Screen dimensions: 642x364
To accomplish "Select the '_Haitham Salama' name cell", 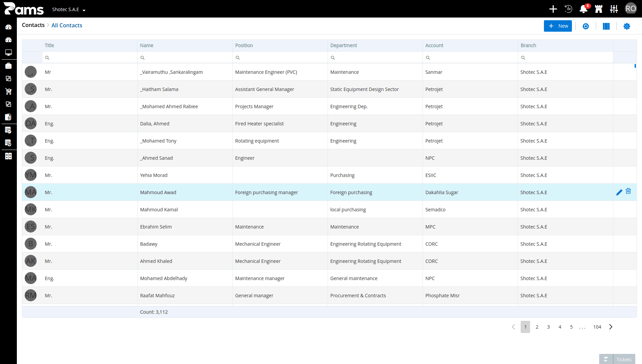I will click(185, 89).
